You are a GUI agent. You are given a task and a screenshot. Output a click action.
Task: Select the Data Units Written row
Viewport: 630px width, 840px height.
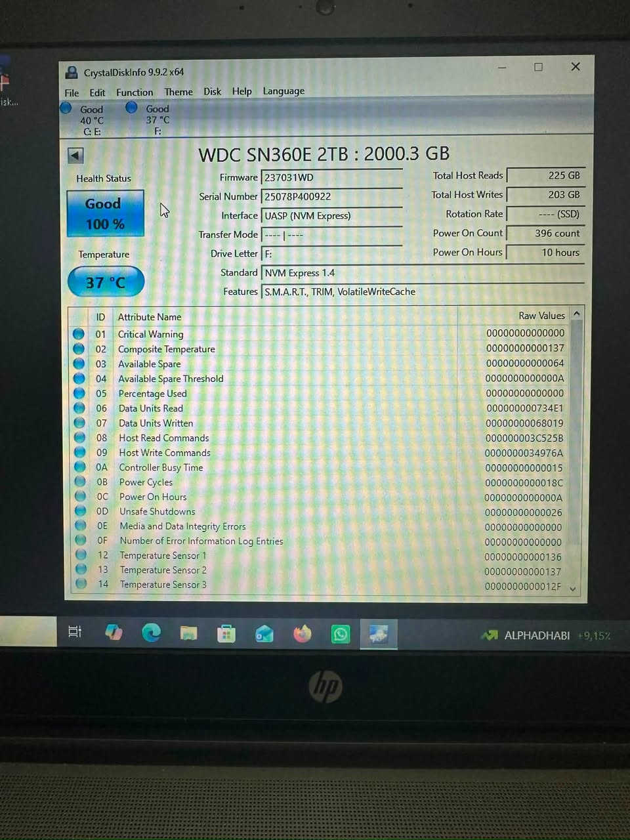[319, 423]
